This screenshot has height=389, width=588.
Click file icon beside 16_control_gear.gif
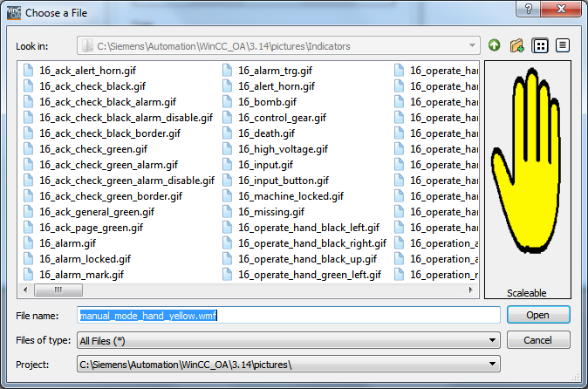point(227,117)
